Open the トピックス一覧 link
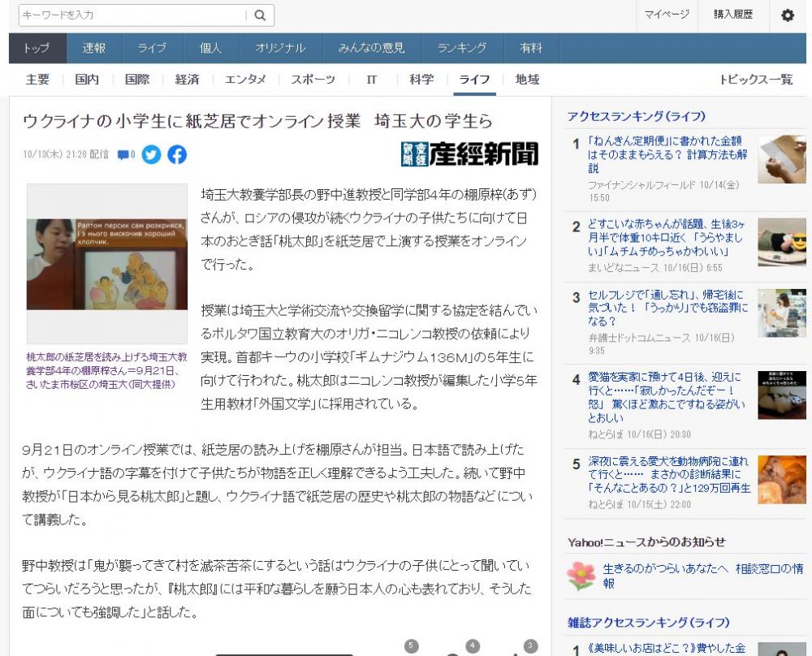This screenshot has width=812, height=656. (755, 80)
